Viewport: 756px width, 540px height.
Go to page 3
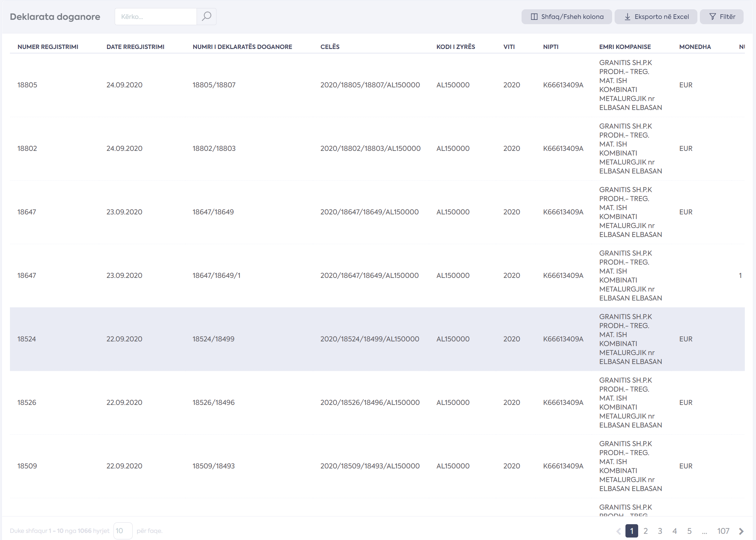click(x=660, y=531)
